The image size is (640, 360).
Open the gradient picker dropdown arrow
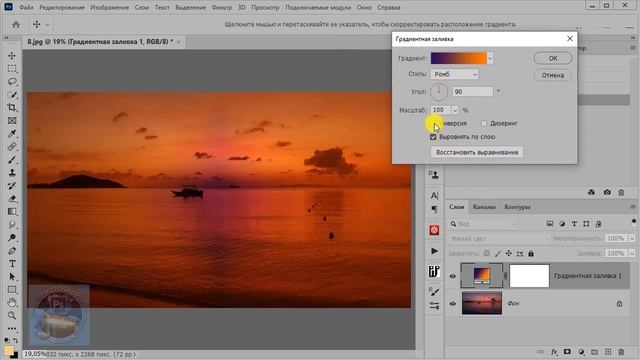point(490,58)
